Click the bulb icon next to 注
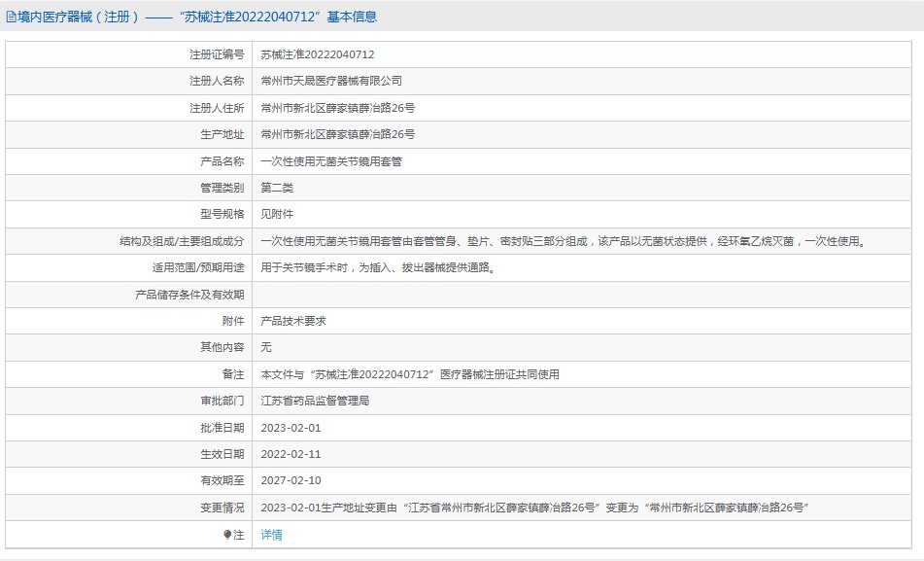 (x=227, y=535)
